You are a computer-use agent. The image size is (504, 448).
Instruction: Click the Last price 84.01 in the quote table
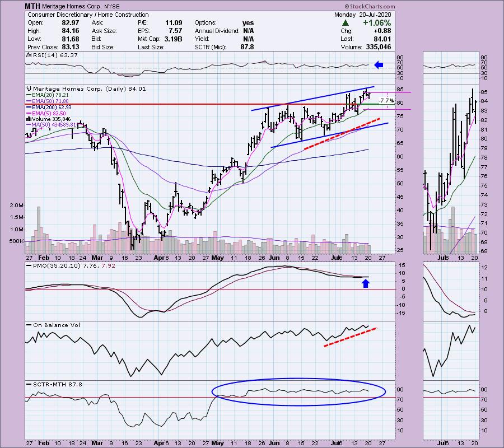(382, 39)
